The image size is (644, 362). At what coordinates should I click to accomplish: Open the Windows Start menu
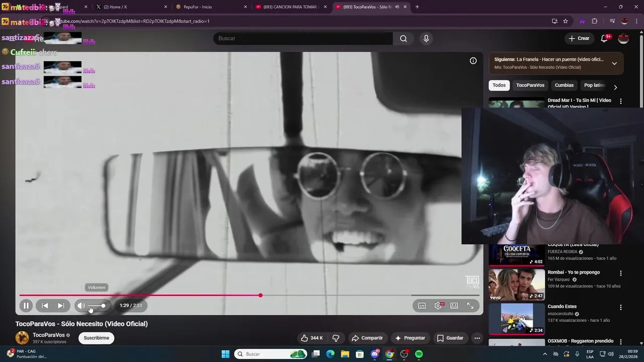[x=225, y=354]
